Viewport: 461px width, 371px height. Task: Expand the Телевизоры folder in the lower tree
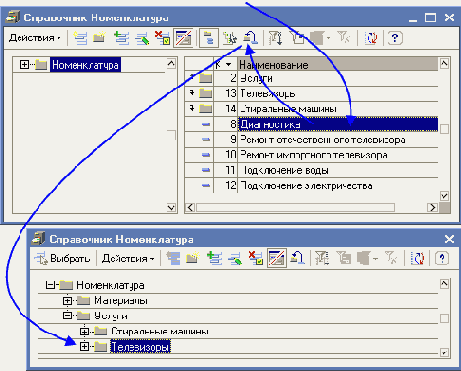pos(84,347)
